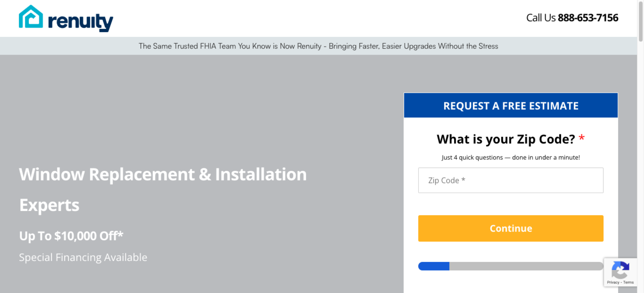This screenshot has height=293, width=644.
Task: Click the empty scrollbar track below thumb
Action: [x=640, y=161]
